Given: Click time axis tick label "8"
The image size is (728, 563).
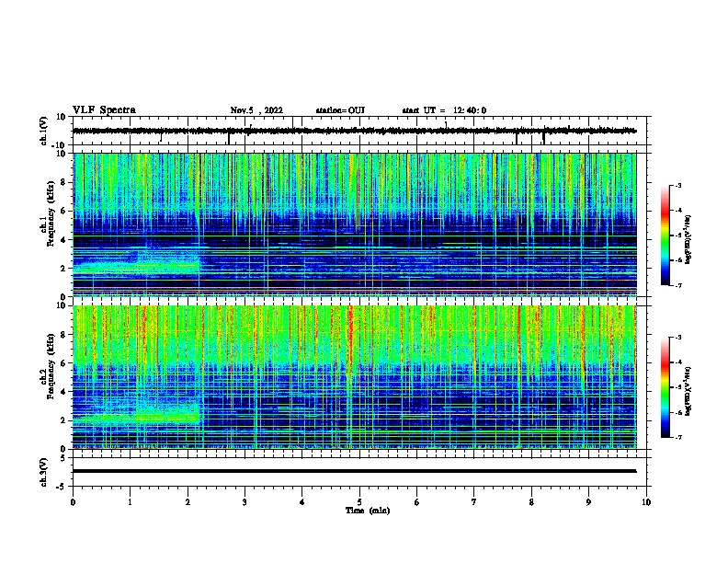Looking at the screenshot, I should point(531,502).
